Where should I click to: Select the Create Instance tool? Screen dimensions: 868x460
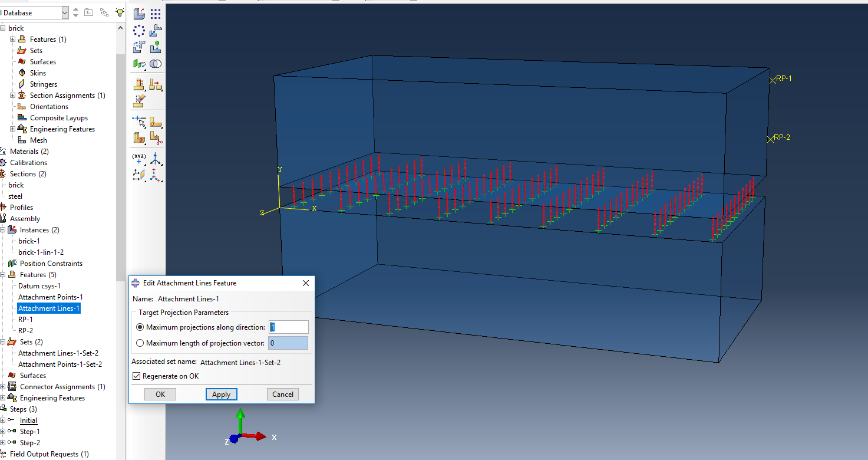(140, 14)
